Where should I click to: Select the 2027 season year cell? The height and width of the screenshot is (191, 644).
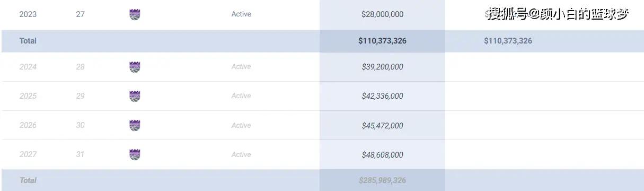click(x=28, y=154)
